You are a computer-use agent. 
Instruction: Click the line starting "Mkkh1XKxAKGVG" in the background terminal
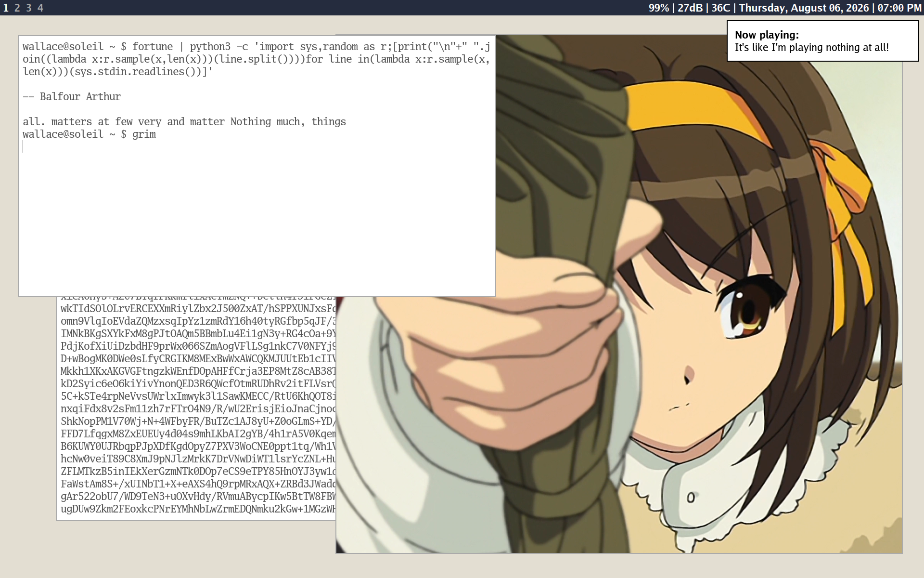(x=198, y=371)
